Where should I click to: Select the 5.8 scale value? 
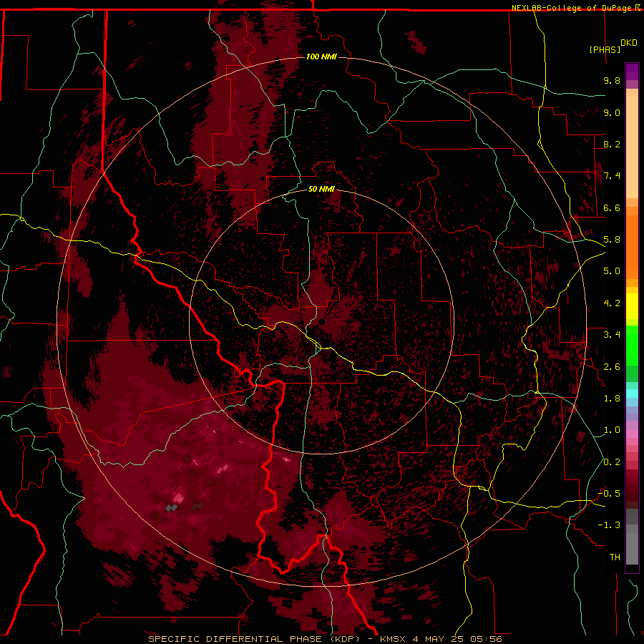tap(612, 240)
